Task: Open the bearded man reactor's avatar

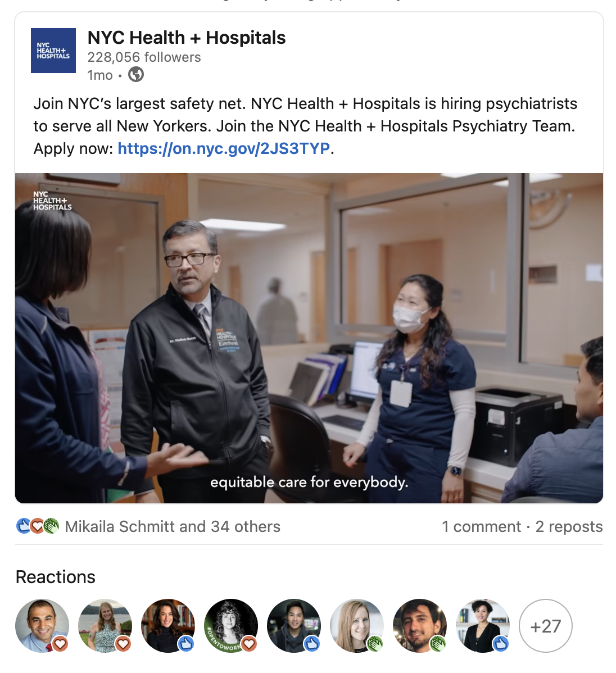Action: (420, 626)
